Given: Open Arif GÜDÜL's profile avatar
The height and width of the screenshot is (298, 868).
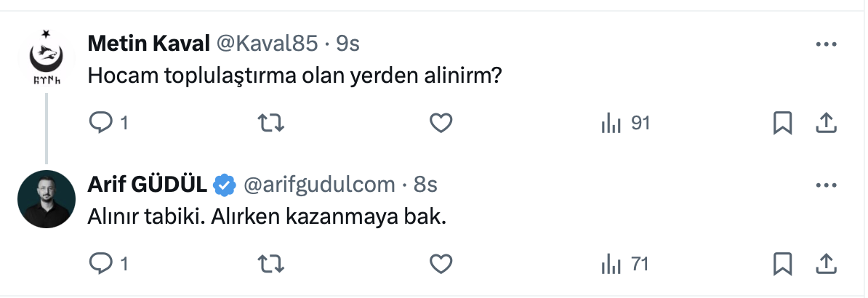Looking at the screenshot, I should 47,200.
